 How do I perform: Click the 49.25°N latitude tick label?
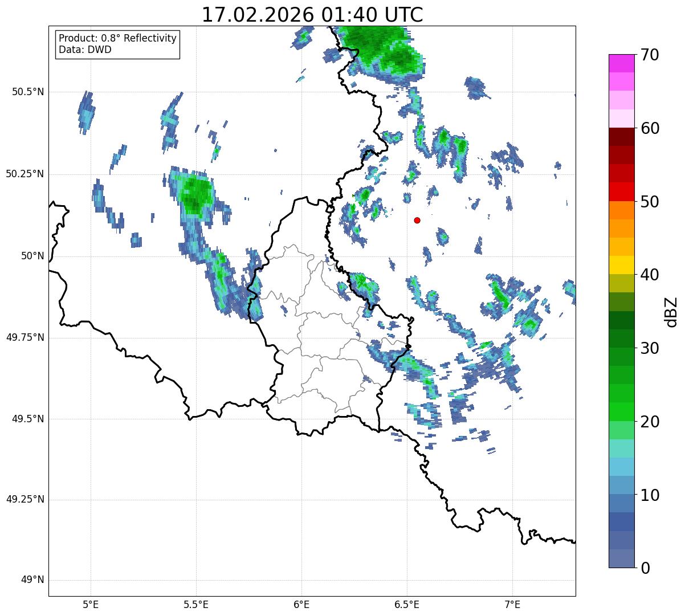pyautogui.click(x=25, y=499)
